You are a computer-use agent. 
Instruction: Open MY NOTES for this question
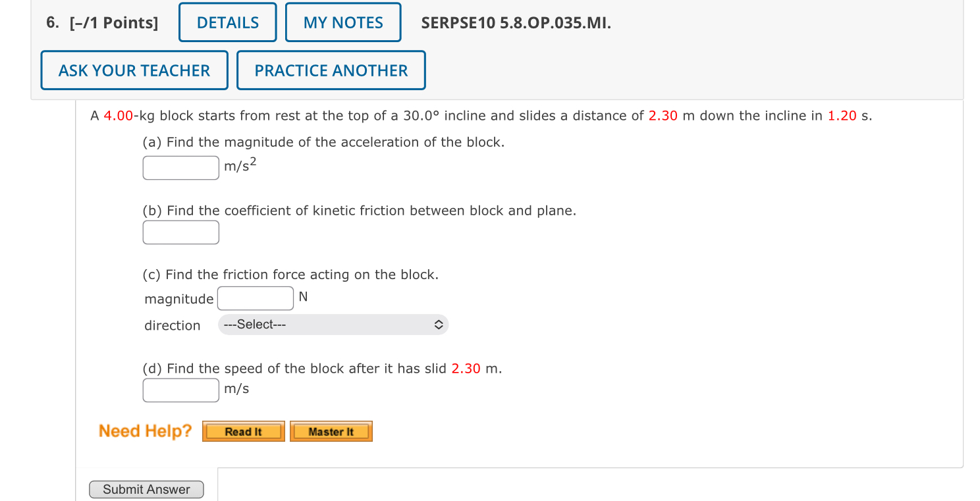click(x=342, y=22)
